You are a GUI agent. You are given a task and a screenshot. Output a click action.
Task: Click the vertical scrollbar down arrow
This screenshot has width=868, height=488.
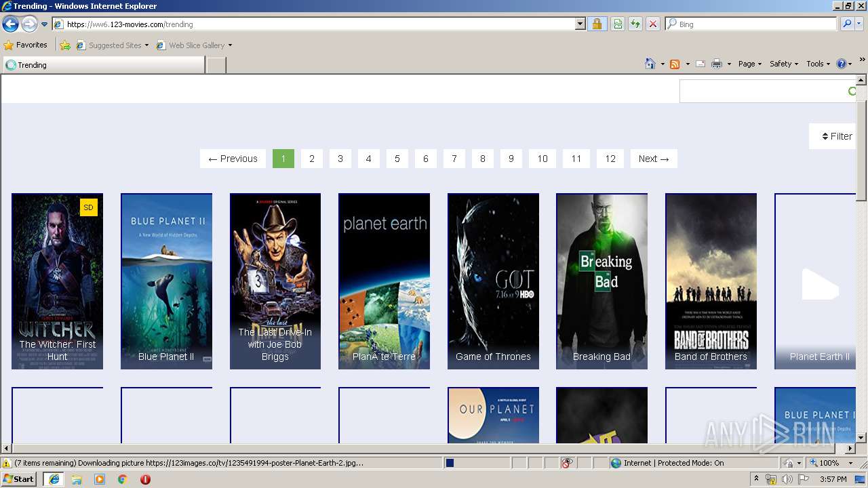pos(861,438)
